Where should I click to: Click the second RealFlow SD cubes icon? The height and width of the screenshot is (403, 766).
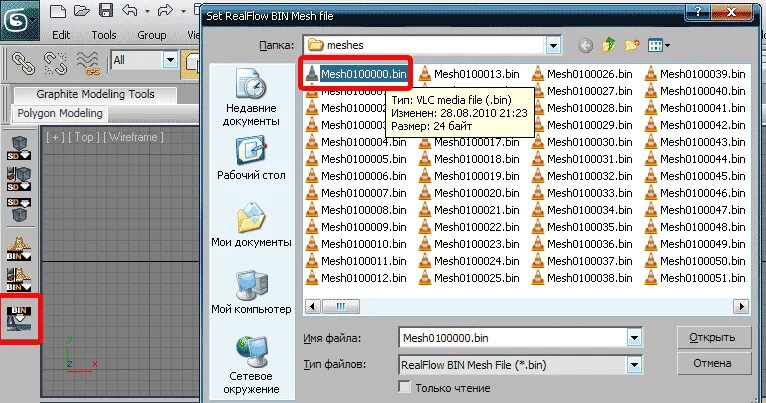19,179
